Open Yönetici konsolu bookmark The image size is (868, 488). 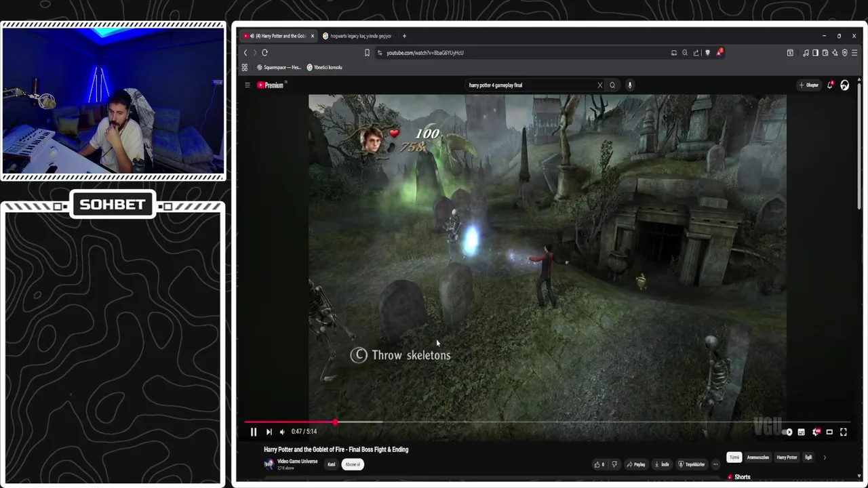pyautogui.click(x=325, y=67)
